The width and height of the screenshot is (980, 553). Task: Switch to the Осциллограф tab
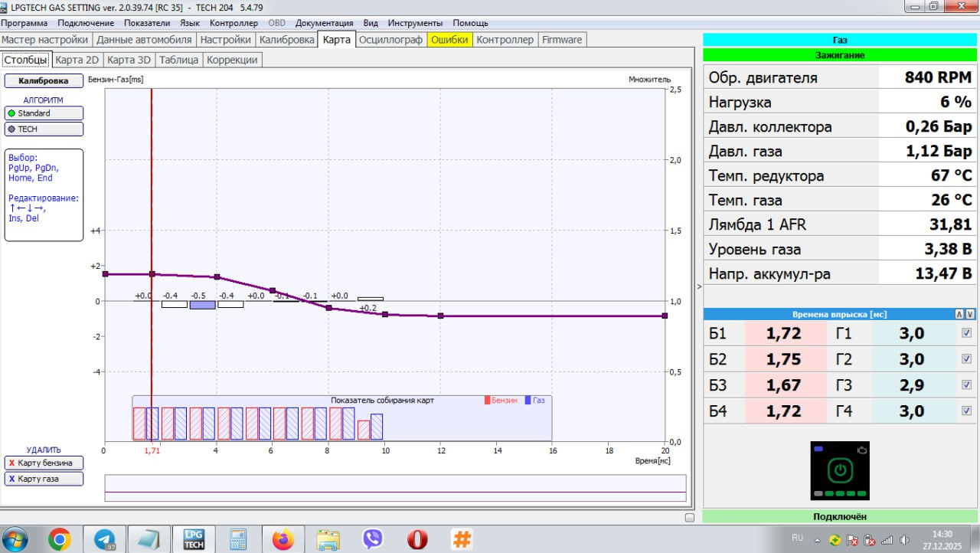coord(390,40)
